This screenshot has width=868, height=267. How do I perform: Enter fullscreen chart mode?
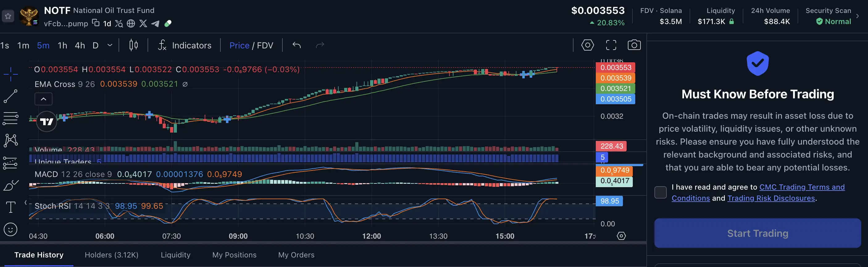click(x=611, y=45)
